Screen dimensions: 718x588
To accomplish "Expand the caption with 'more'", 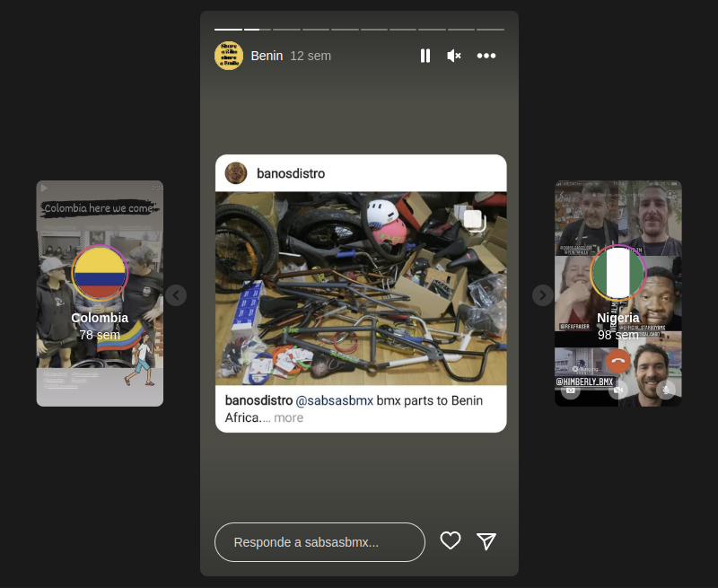I will 288,417.
